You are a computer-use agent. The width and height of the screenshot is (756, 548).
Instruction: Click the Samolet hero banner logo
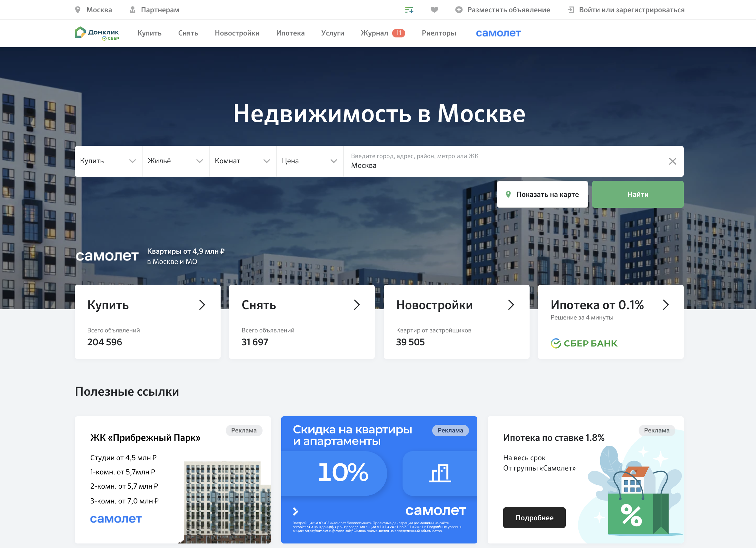pyautogui.click(x=107, y=256)
